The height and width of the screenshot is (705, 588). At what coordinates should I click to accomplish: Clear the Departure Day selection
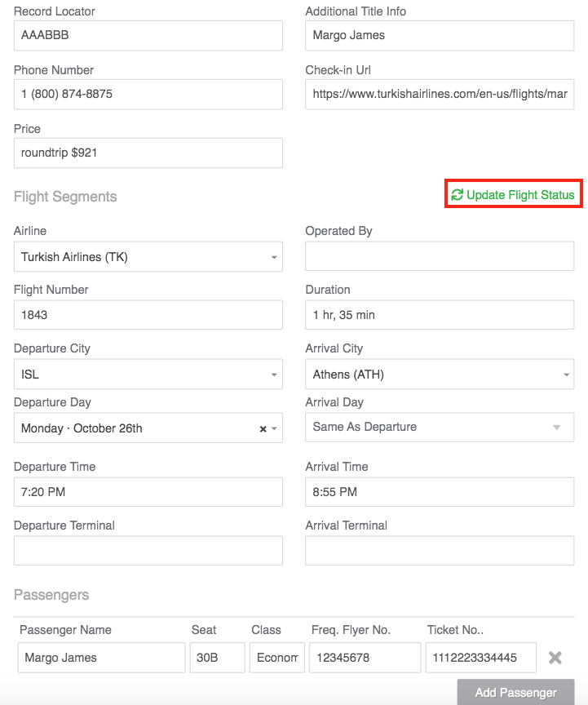click(263, 429)
